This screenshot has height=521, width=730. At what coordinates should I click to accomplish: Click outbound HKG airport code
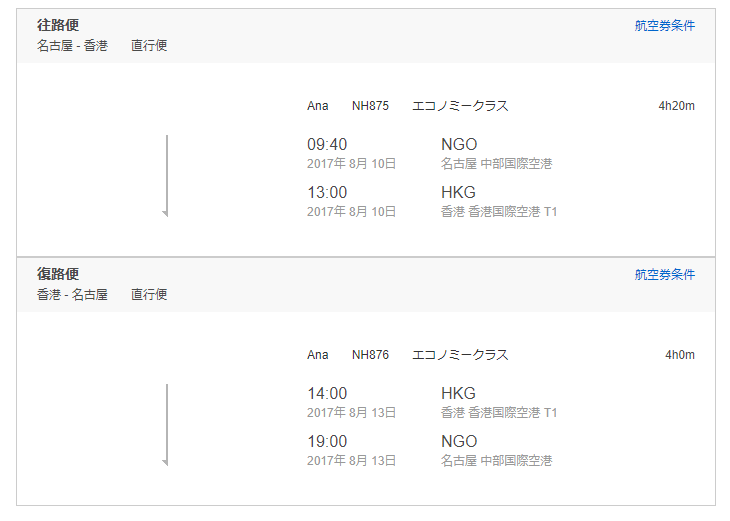458,192
